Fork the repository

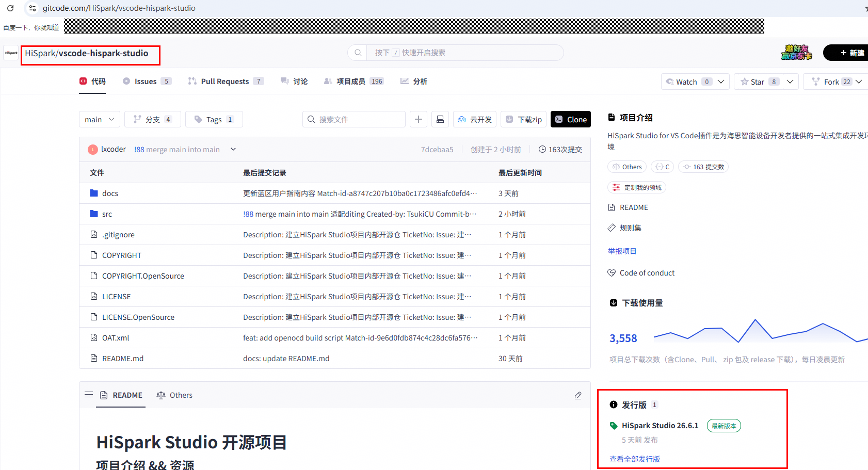[x=831, y=82]
